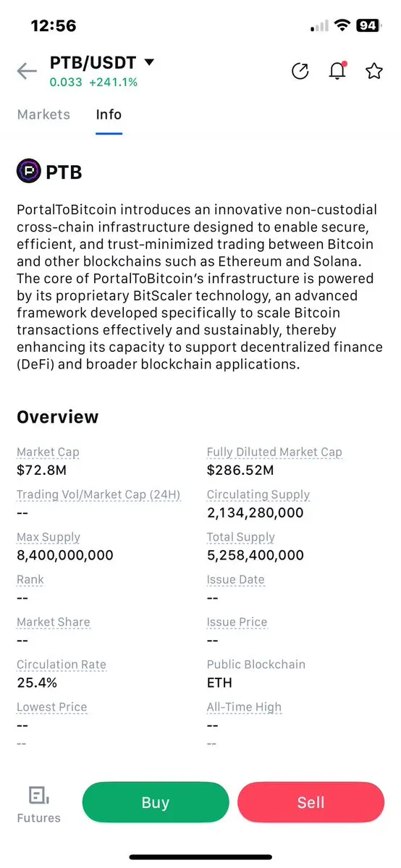Switch to the Markets tab
The image size is (401, 868).
[43, 114]
